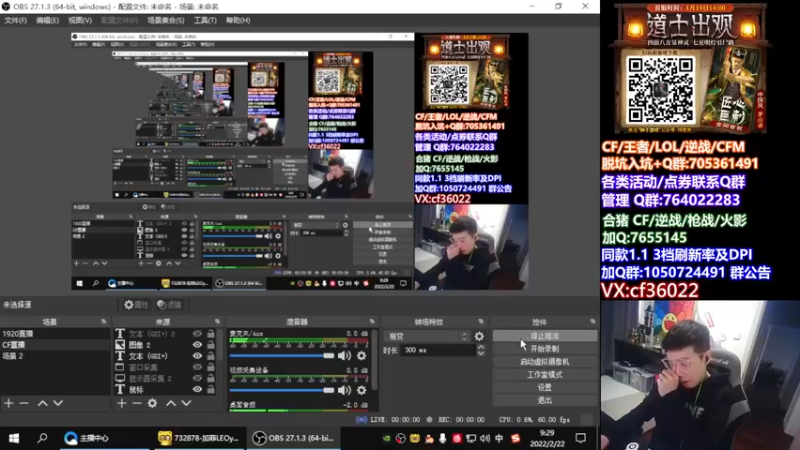Image resolution: width=800 pixels, height=450 pixels.
Task: Click 停止推流 to stop streaming
Action: tap(544, 336)
